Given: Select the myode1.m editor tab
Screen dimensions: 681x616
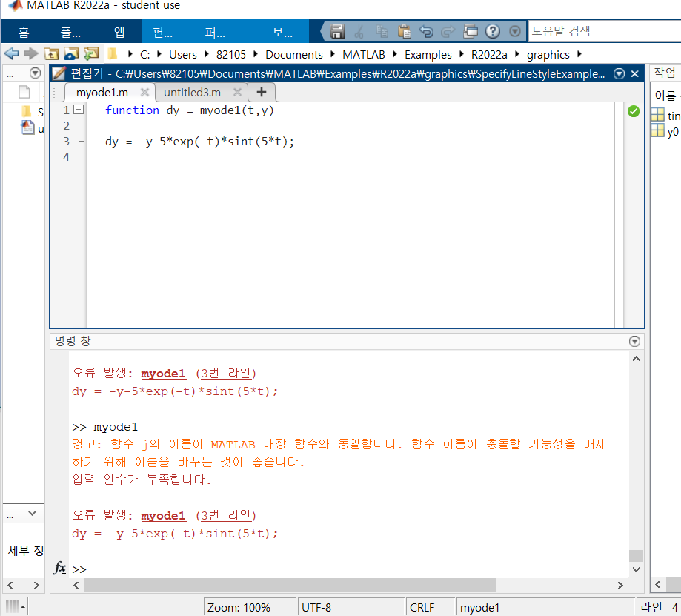Looking at the screenshot, I should tap(102, 93).
